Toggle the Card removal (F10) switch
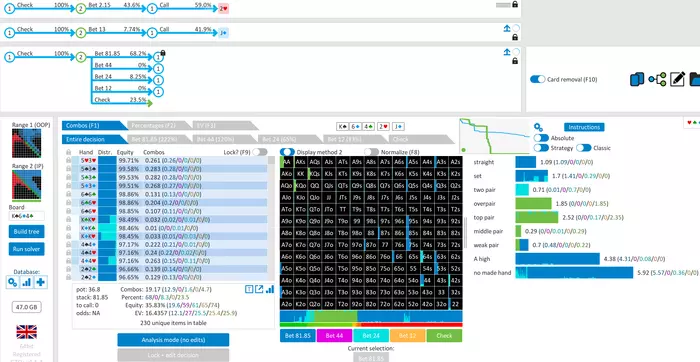Screen dimensions: 700x362 (538, 79)
